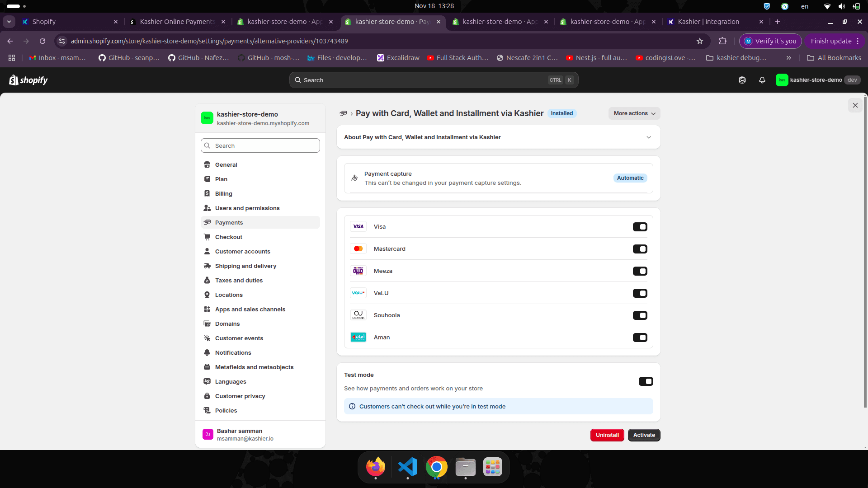
Task: Click the system volume icon in the top bar
Action: [x=841, y=6]
